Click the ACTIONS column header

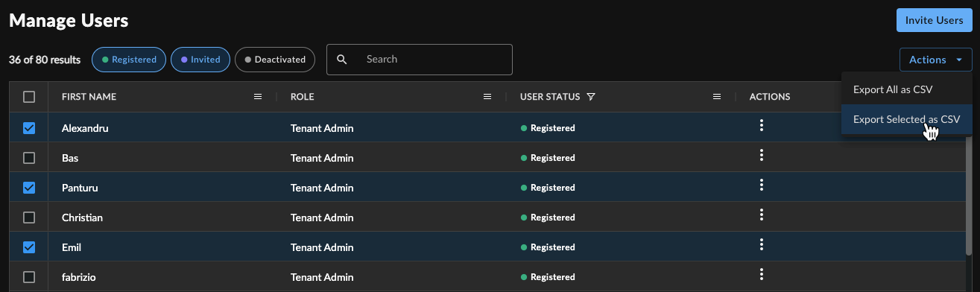click(770, 97)
